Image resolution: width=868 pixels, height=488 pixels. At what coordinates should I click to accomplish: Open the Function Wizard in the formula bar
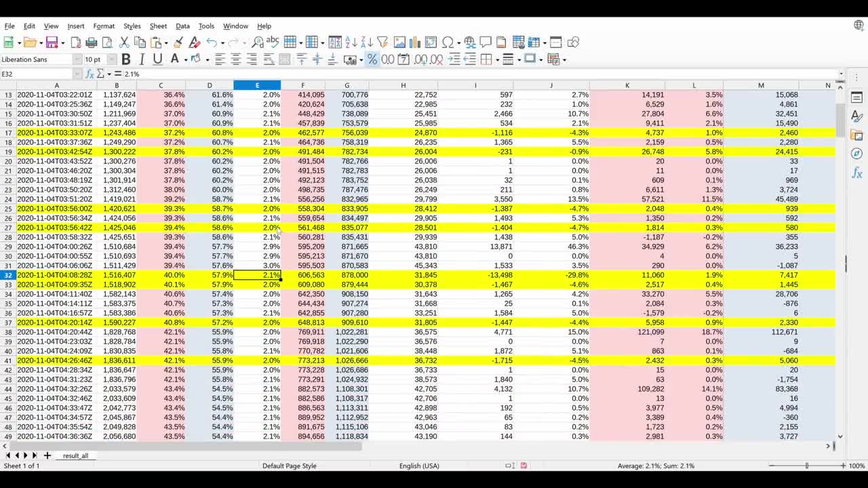tap(90, 74)
